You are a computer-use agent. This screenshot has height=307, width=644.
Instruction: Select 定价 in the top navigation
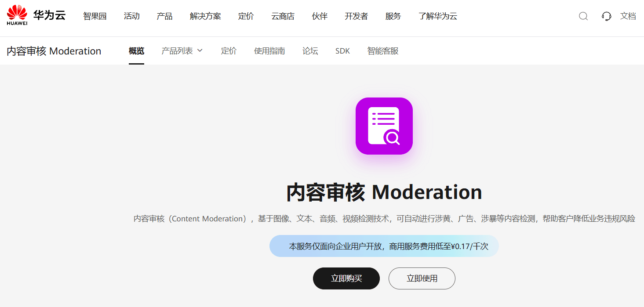246,16
